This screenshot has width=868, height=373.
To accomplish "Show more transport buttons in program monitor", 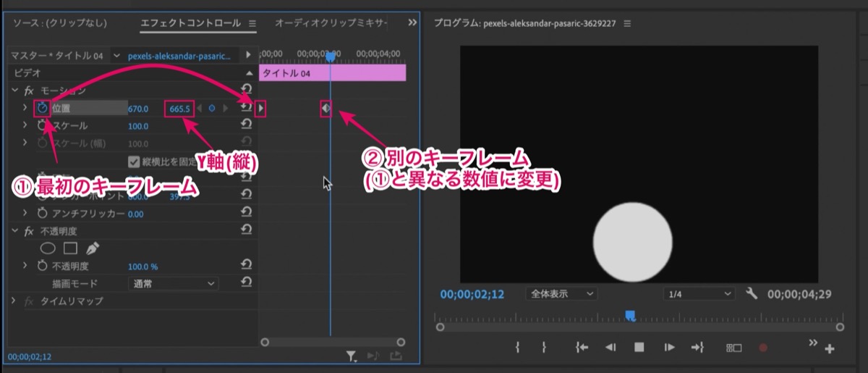I will [x=813, y=342].
